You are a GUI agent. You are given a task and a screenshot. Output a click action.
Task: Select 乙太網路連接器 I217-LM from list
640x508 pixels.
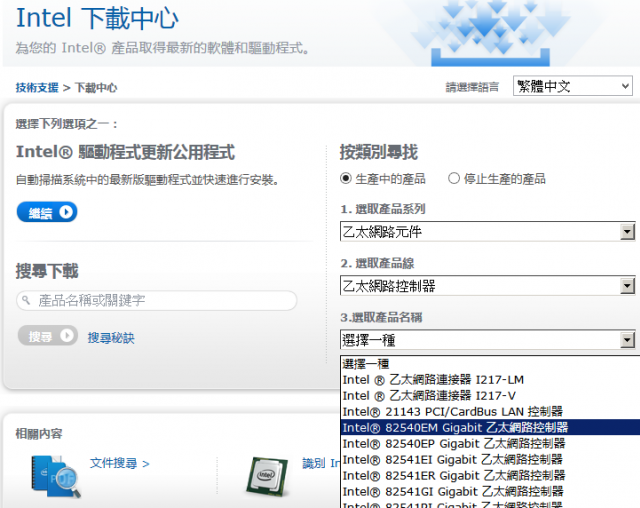tap(491, 380)
